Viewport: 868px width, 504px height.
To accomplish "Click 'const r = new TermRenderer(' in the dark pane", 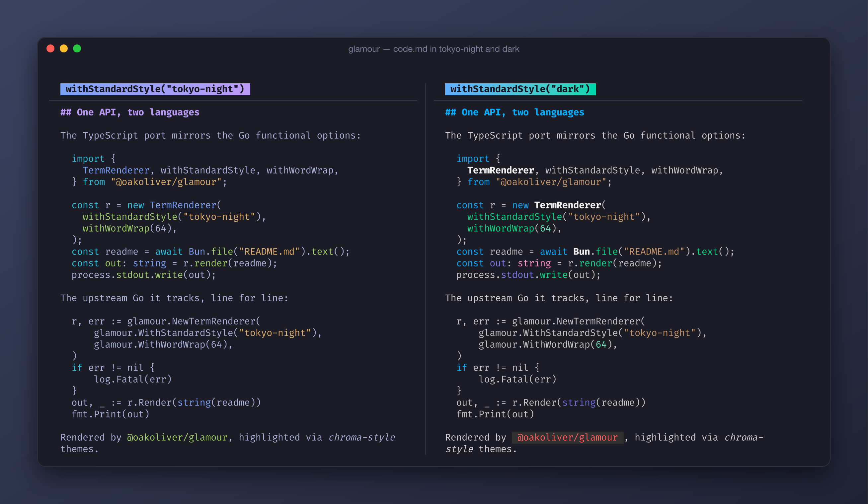I will [531, 205].
